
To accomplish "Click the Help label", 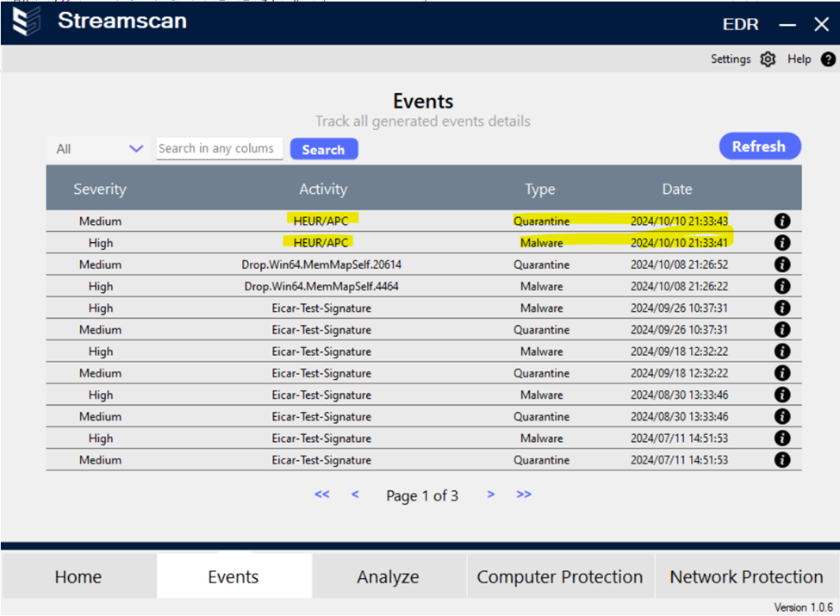I will point(799,59).
